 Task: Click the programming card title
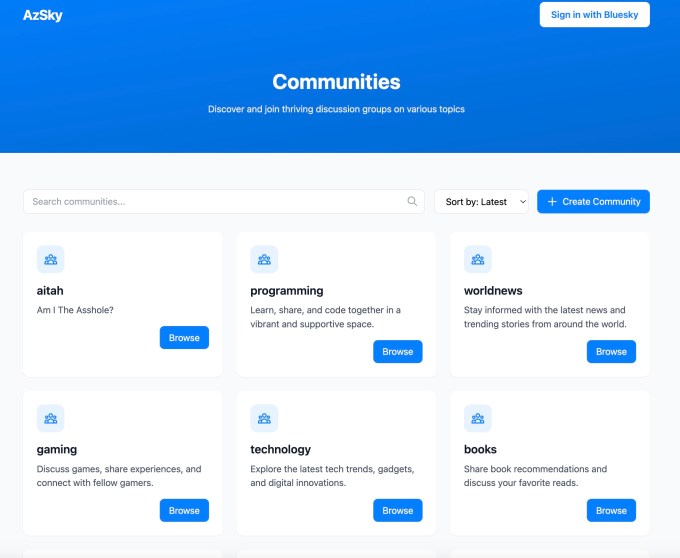click(287, 291)
